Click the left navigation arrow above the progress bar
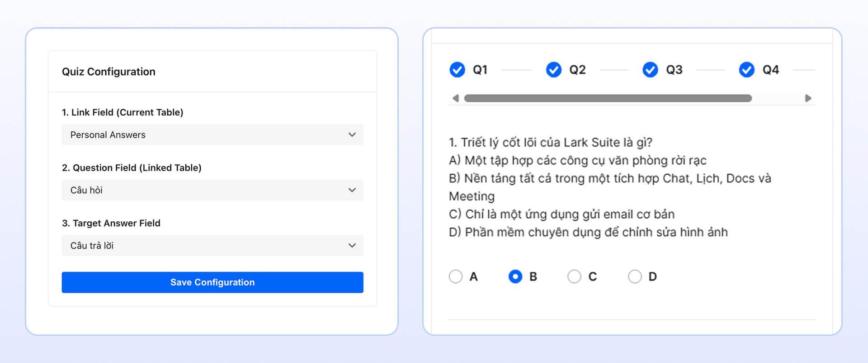 click(457, 98)
